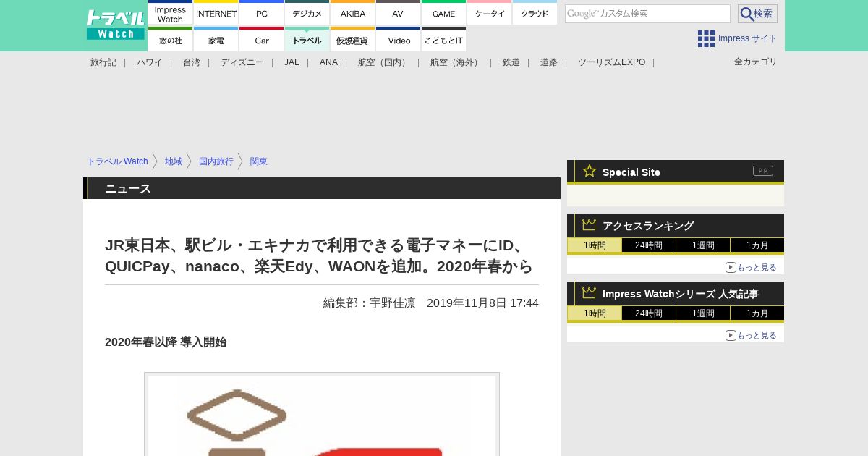Select 24時間 tab in アクセスランキング
The image size is (868, 456).
pyautogui.click(x=649, y=245)
